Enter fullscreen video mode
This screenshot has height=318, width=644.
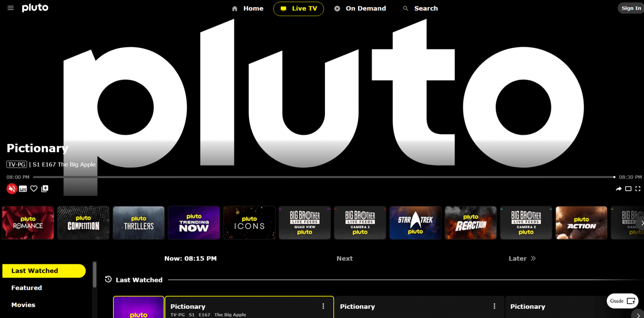638,189
